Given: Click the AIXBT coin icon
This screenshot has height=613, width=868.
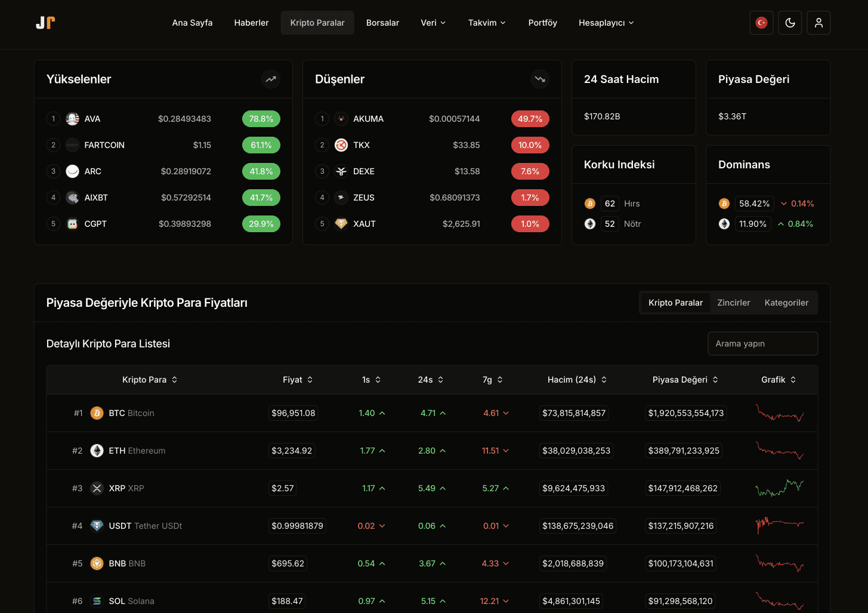Looking at the screenshot, I should [73, 198].
